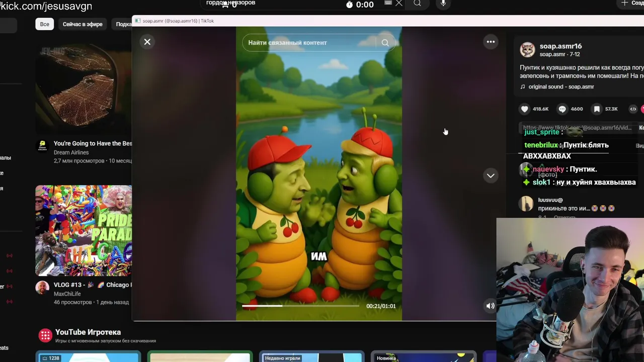Select the 'Все' filter chip
This screenshot has height=362, width=644.
point(45,24)
